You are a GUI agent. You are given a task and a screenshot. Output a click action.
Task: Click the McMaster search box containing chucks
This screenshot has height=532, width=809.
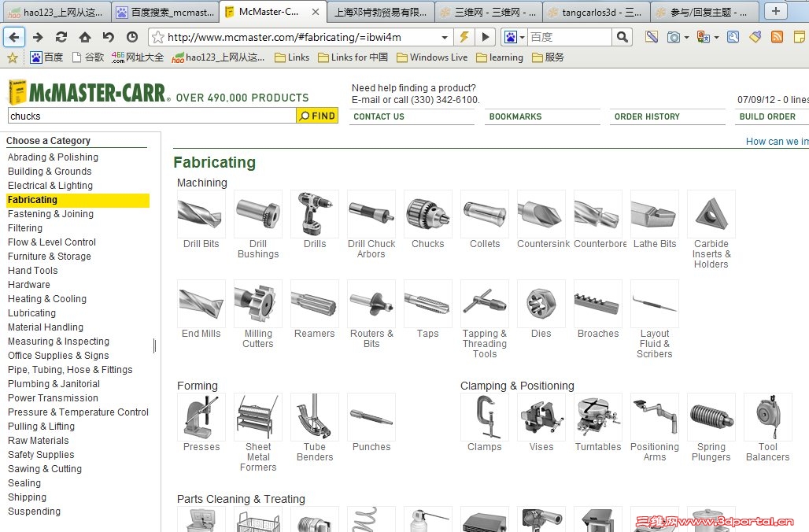(x=152, y=116)
